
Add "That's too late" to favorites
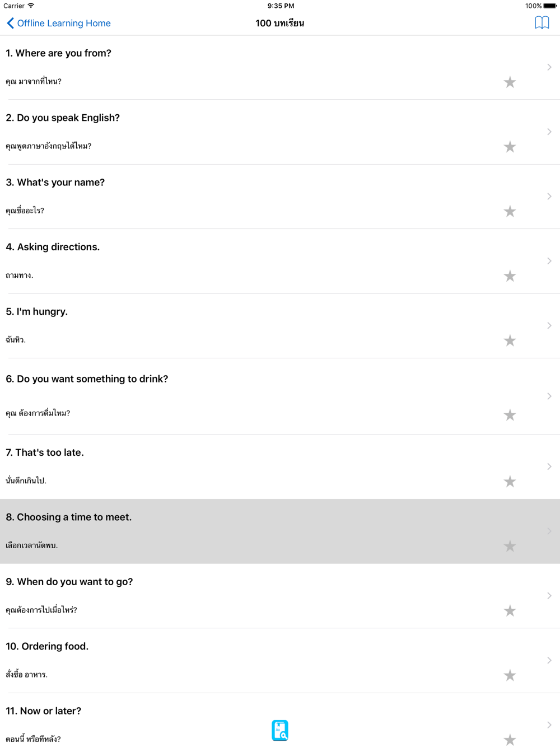pos(510,482)
